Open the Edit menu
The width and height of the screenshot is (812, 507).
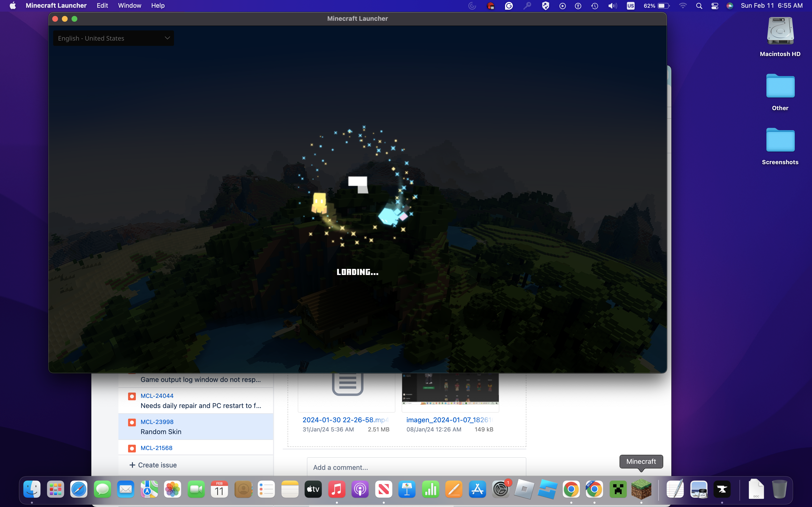point(102,6)
